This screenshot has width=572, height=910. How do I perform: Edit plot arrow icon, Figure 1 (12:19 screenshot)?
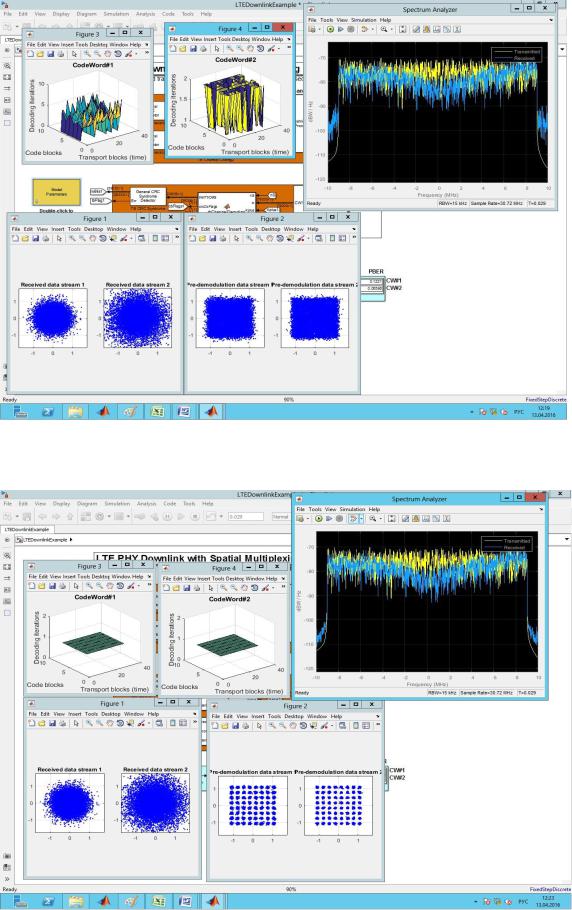coord(59,238)
